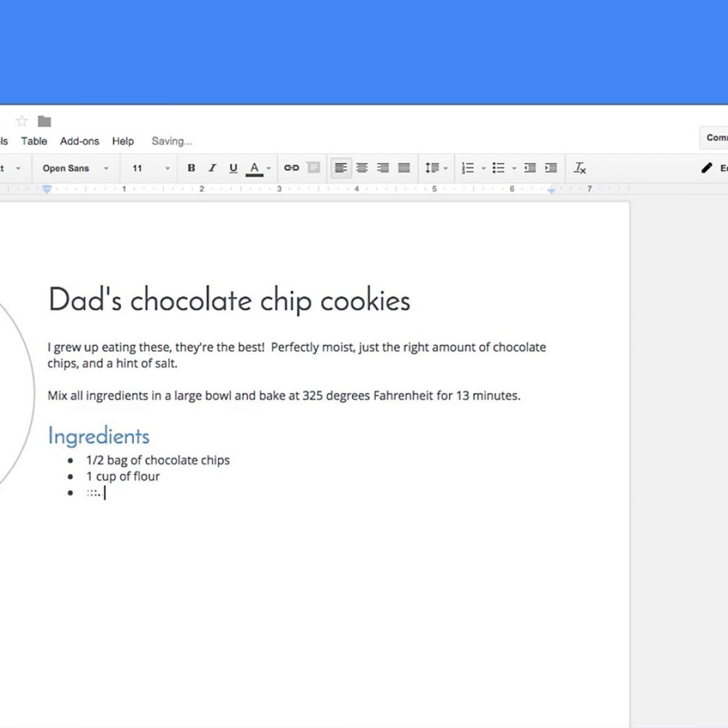Open the Table menu
The width and height of the screenshot is (728, 728).
tap(34, 141)
